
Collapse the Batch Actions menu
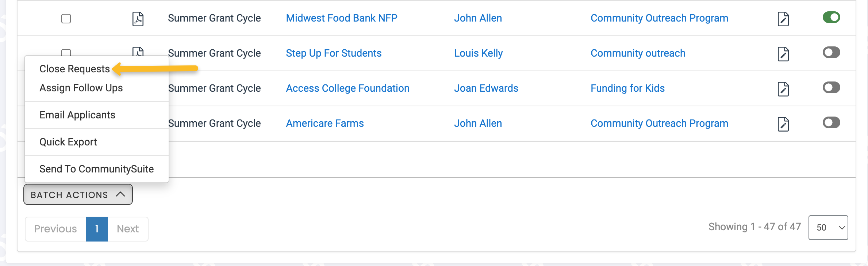pos(78,194)
